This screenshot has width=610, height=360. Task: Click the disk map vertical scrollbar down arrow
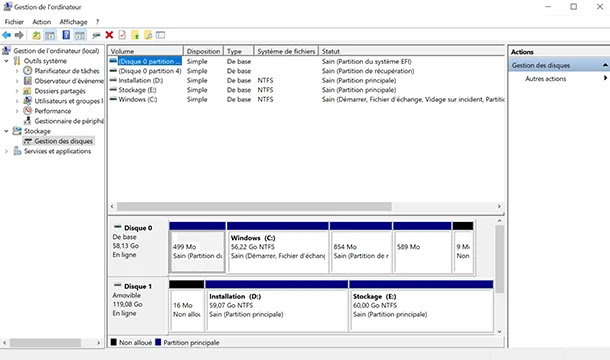tap(500, 332)
